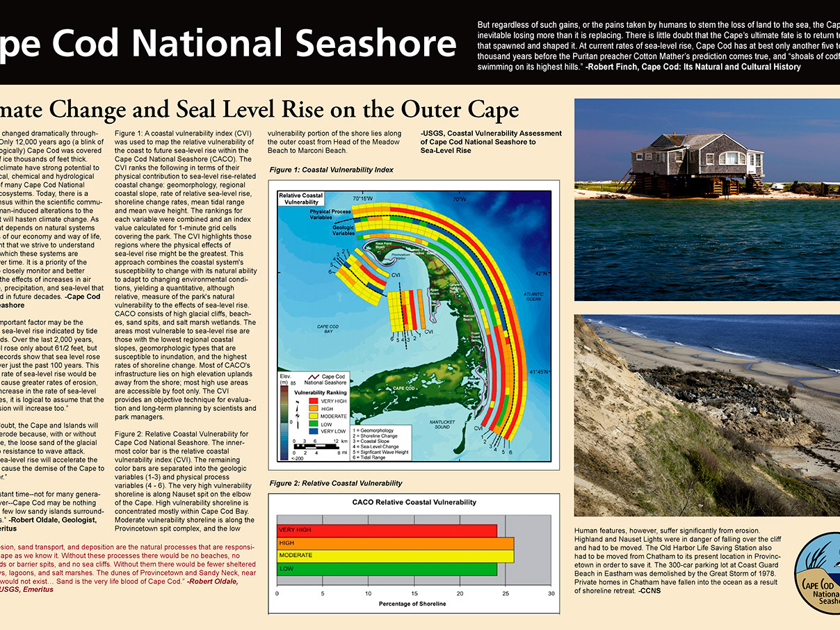Viewport: 840px width, 630px height.
Task: Click the map distance scale bar
Action: 316,446
